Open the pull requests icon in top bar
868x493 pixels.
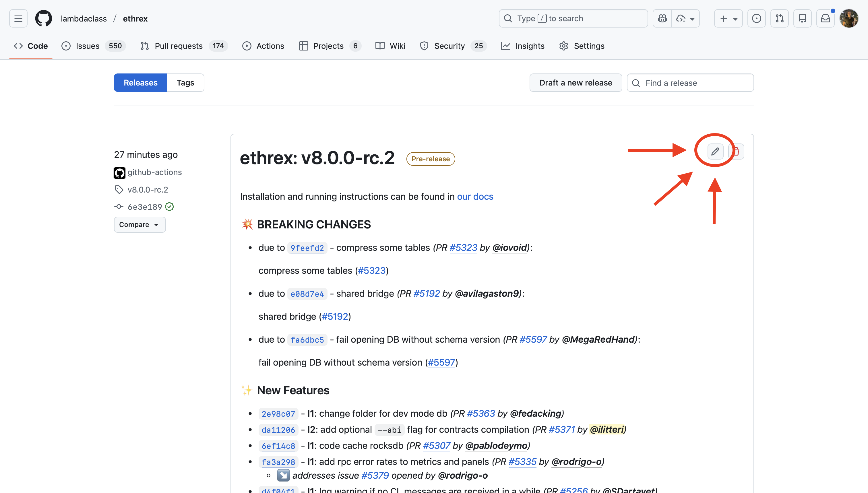click(x=779, y=18)
